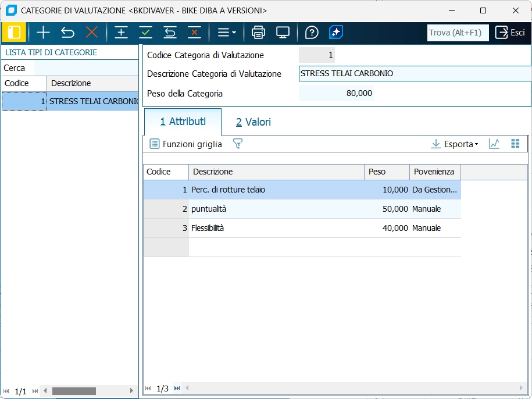Click into the Trova (Alt+F1) search box

pyautogui.click(x=458, y=33)
